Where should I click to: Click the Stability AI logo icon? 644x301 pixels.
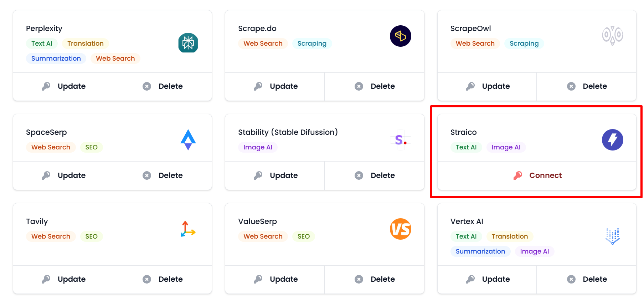coord(400,140)
